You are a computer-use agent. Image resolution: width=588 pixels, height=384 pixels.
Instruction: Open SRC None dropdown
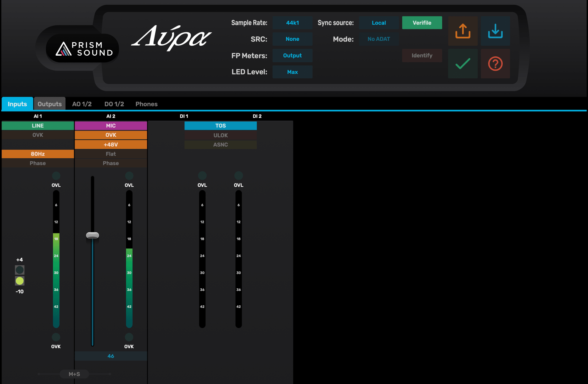coord(292,39)
